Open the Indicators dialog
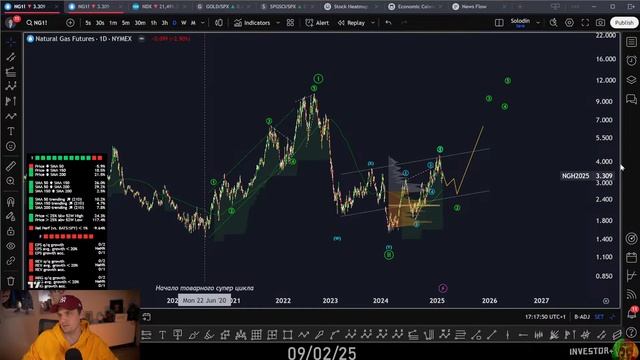Viewport: 640px width, 360px height. click(x=252, y=23)
